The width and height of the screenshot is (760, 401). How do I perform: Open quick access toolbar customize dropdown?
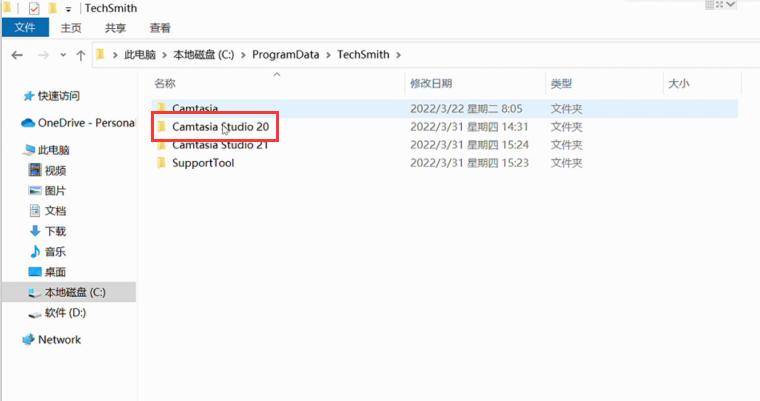click(68, 9)
